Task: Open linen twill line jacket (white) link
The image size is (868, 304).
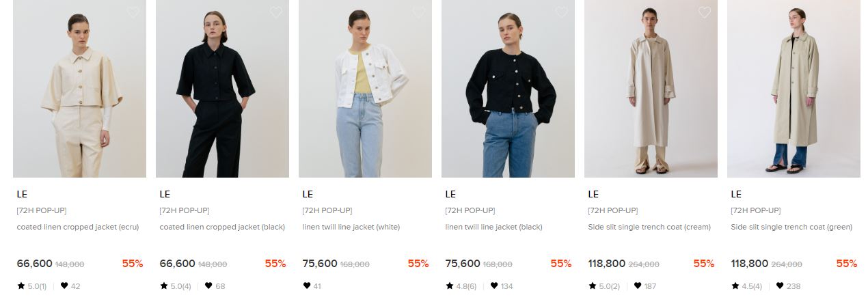Action: 351,227
